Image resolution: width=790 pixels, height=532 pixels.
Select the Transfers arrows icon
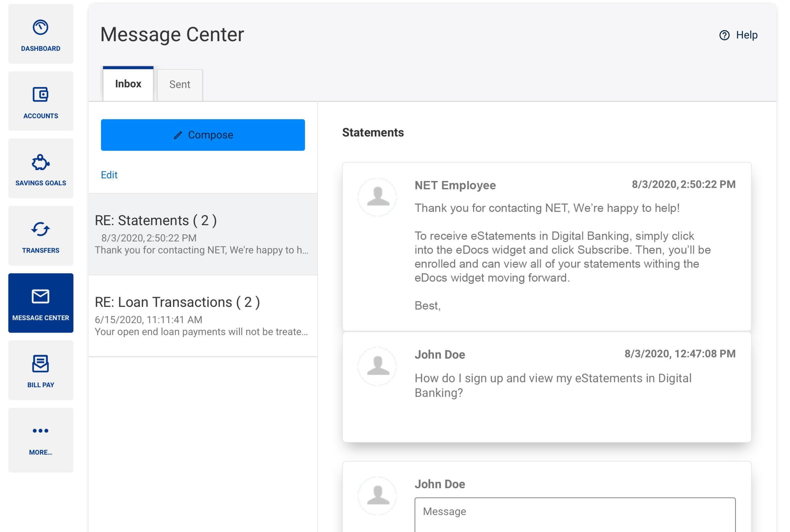(41, 229)
